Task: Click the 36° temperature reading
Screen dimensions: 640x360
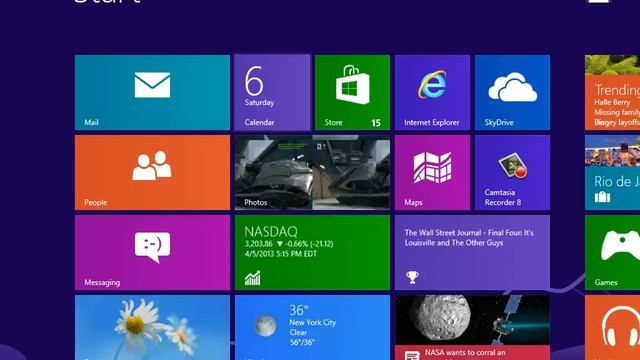Action: coord(299,310)
